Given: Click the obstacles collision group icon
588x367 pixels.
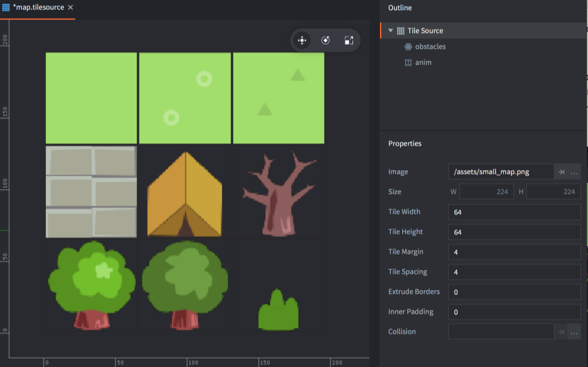Looking at the screenshot, I should [408, 46].
